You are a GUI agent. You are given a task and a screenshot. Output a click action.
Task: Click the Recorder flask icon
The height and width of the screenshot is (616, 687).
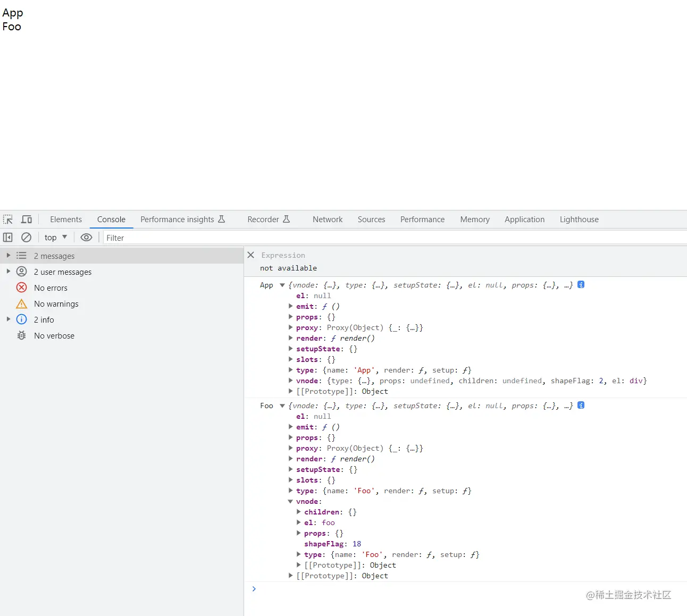click(287, 219)
